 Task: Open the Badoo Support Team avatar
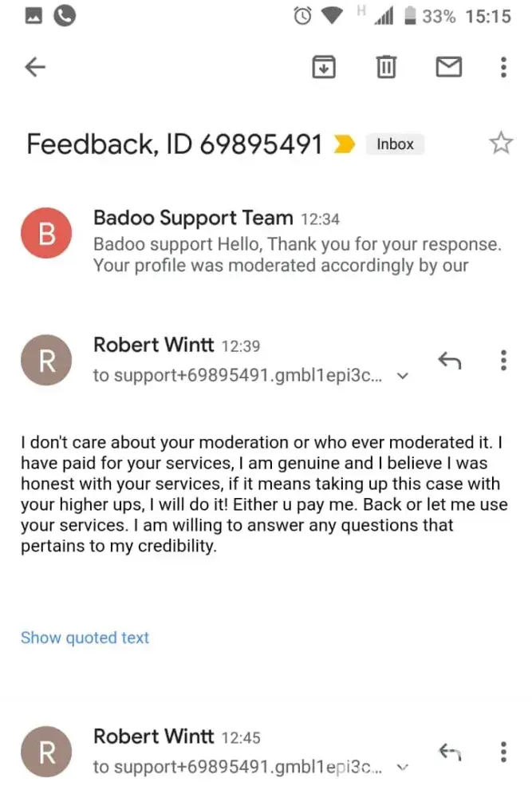pos(46,233)
